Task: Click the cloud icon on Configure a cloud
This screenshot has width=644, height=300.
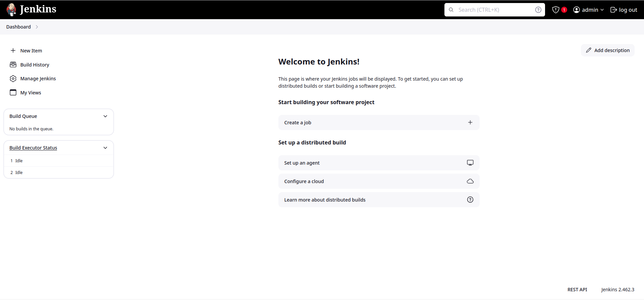Action: tap(470, 181)
